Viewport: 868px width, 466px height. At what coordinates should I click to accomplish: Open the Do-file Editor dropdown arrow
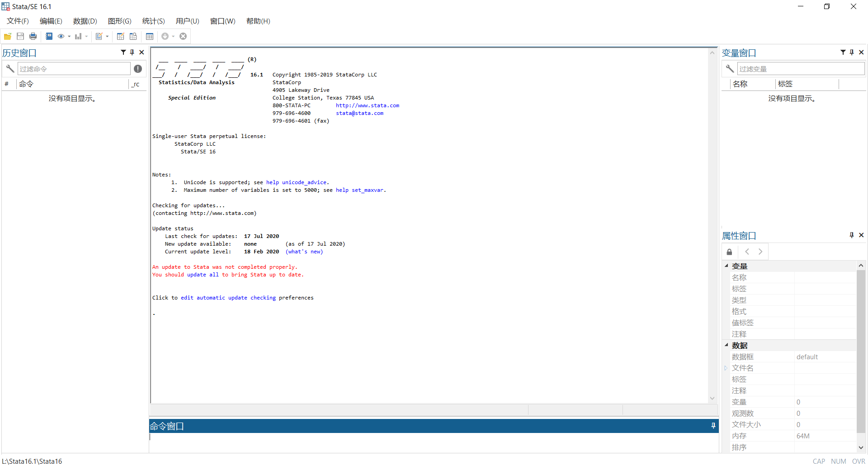pyautogui.click(x=107, y=37)
